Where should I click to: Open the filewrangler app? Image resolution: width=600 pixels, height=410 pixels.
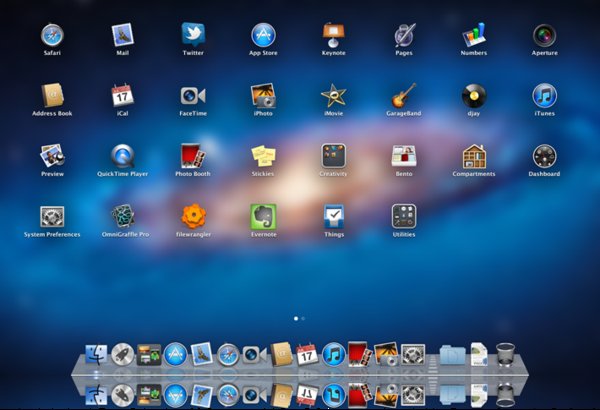pos(194,216)
